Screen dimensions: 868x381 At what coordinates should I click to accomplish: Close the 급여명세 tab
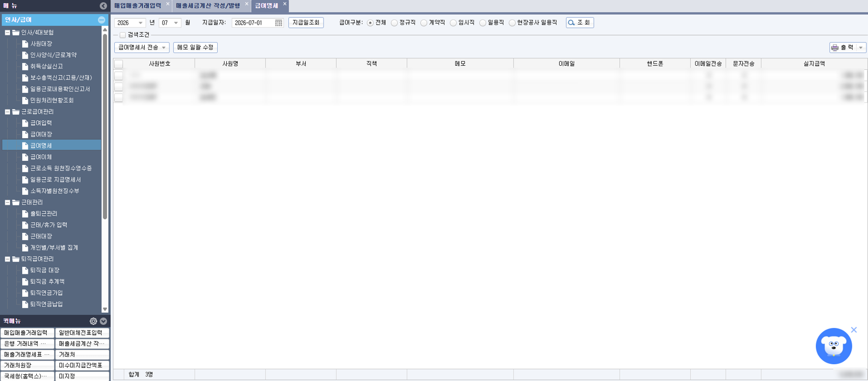[285, 4]
